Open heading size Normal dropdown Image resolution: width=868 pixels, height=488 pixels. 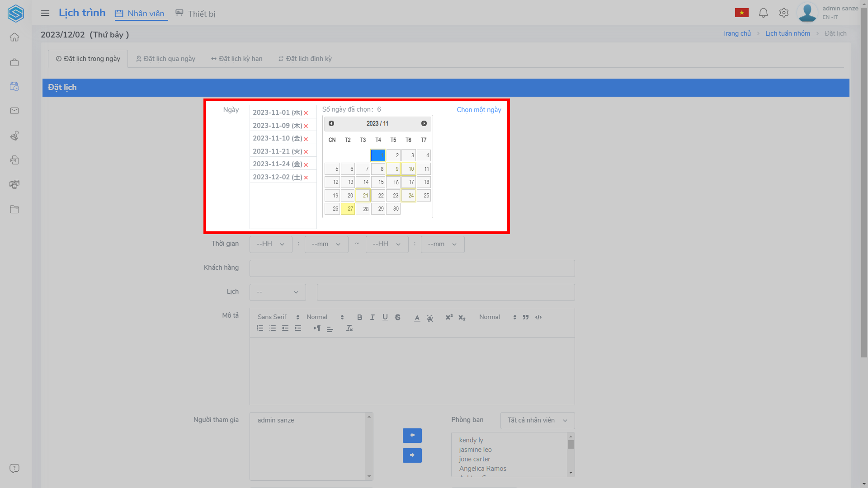tap(325, 317)
